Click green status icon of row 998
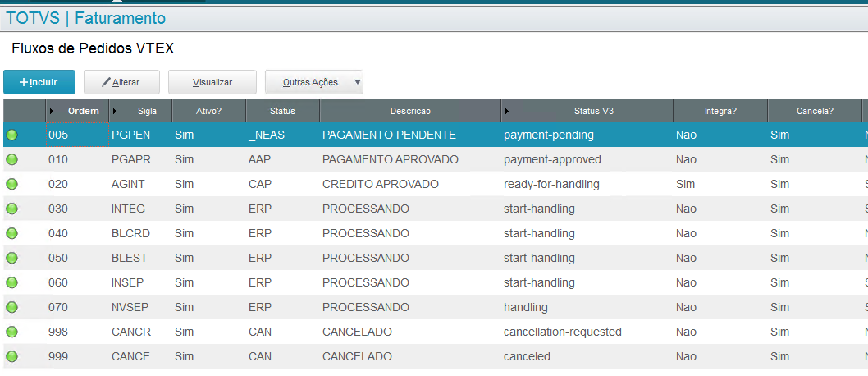Image resolution: width=868 pixels, height=376 pixels. (11, 332)
